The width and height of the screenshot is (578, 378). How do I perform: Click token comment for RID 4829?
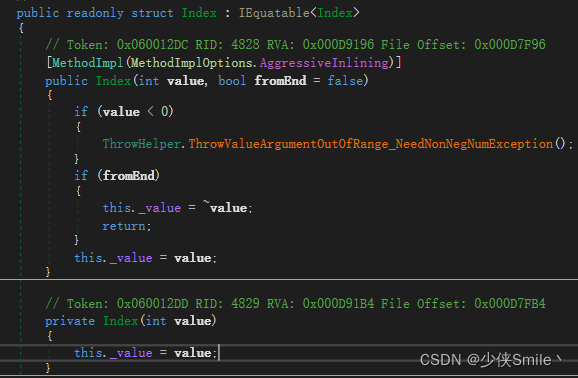(x=295, y=304)
